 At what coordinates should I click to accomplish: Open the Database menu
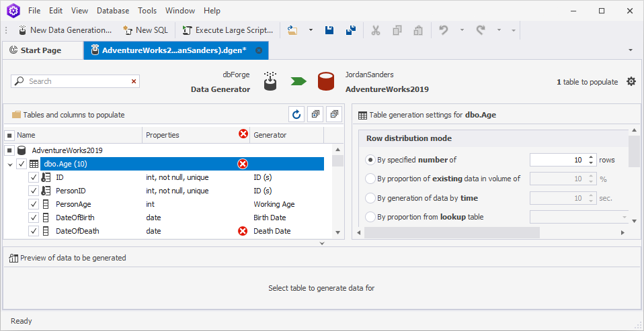(x=113, y=11)
